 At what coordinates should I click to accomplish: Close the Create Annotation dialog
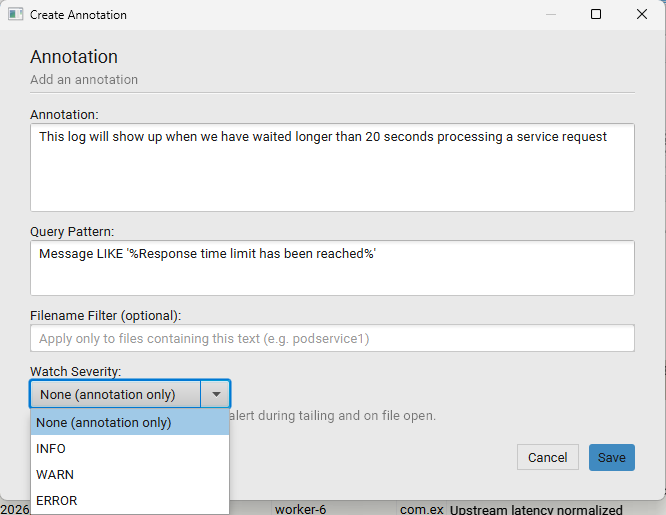(642, 14)
